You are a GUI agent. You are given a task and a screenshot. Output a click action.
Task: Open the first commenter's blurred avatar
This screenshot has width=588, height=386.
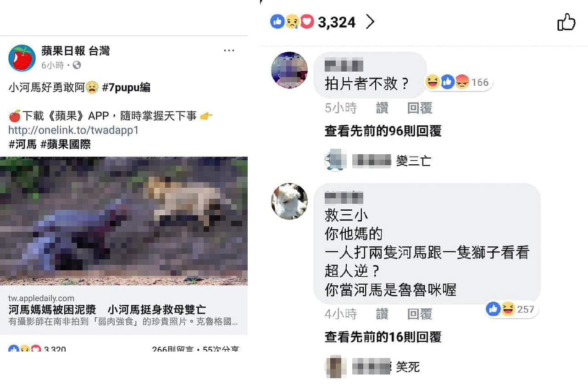(x=289, y=70)
